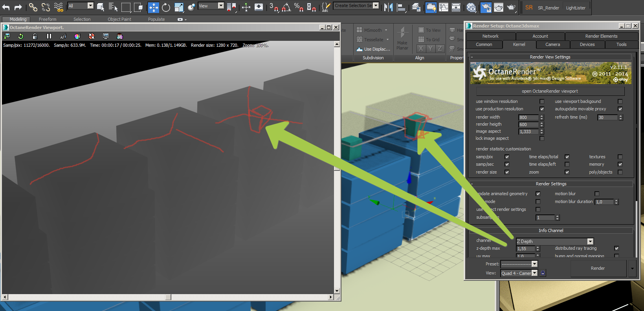Open the Preset dropdown in Render Setup
This screenshot has width=644, height=311.
519,264
